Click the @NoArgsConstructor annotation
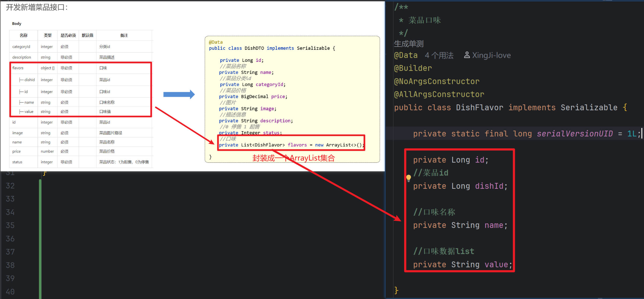The width and height of the screenshot is (644, 299). 436,81
